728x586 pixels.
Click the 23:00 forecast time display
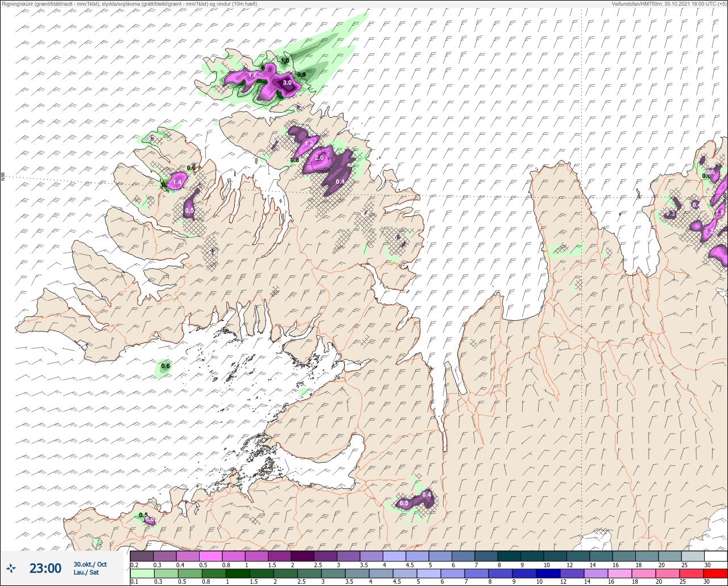click(45, 568)
